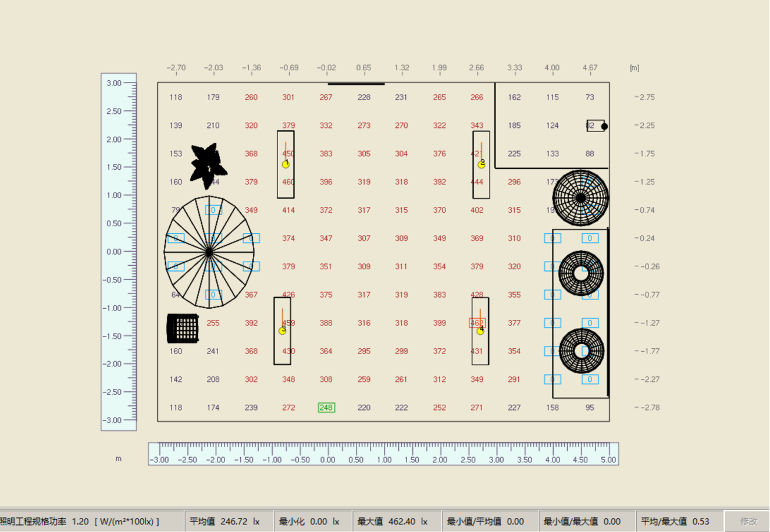Viewport: 770px width, 532px height.
Task: Select the yellow marker of luminaire 2
Action: tap(482, 165)
